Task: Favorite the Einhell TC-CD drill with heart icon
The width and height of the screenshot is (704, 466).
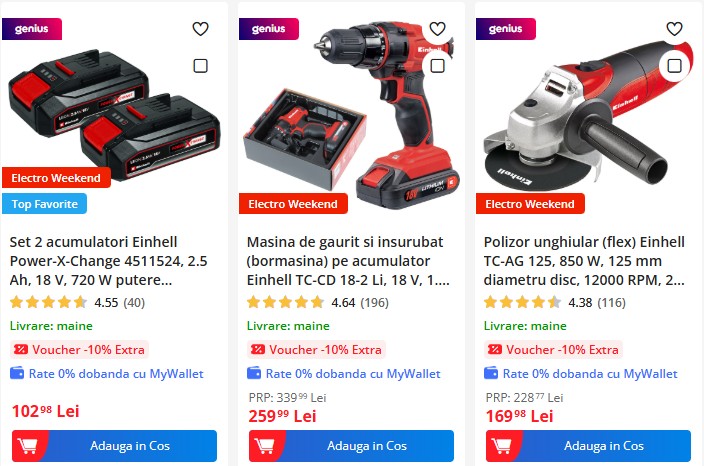Action: tap(437, 29)
